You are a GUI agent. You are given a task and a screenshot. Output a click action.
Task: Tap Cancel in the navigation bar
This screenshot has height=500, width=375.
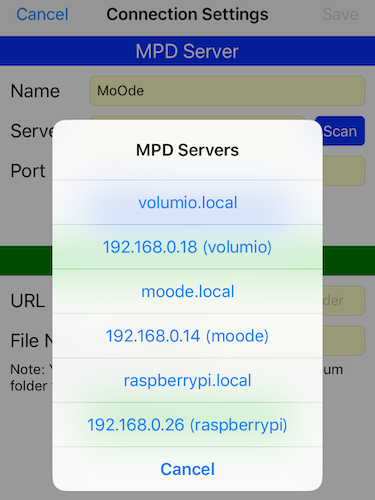point(42,14)
